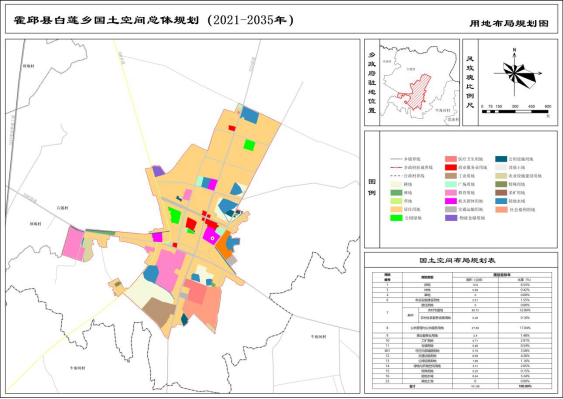
Task: Click the purple parcel at northwest town edge
Action: coord(158,171)
